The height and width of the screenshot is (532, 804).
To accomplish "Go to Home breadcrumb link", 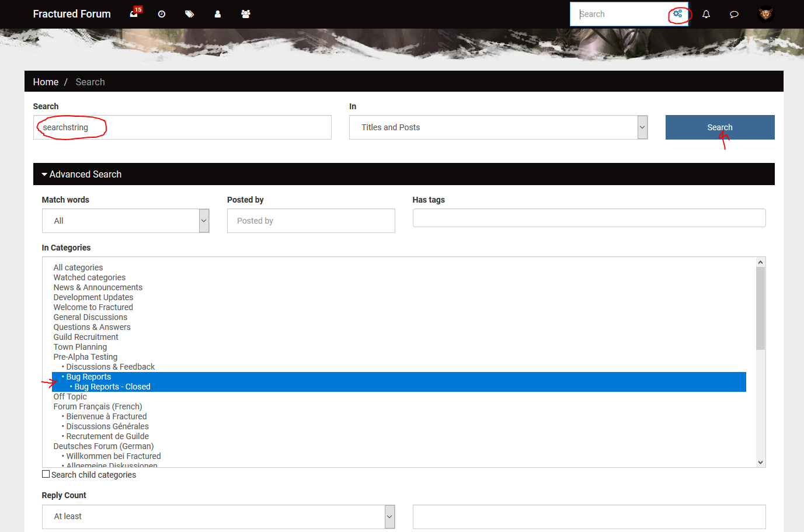I will tap(46, 82).
